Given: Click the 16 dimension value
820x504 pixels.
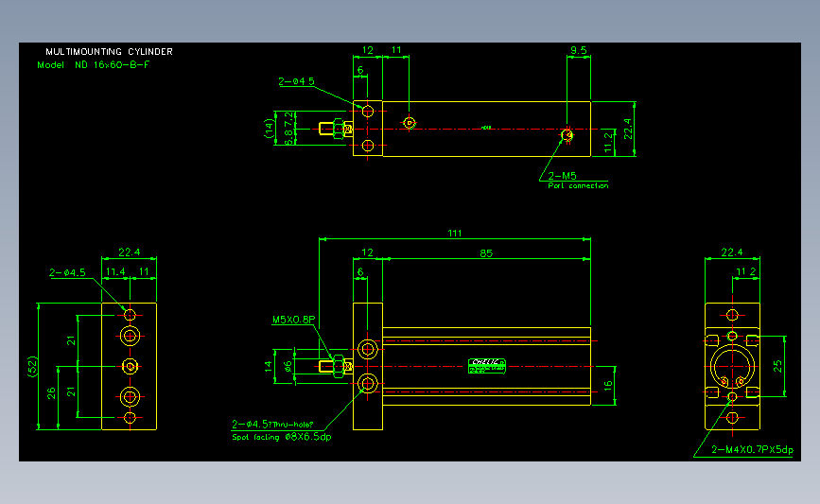Looking at the screenshot, I should pyautogui.click(x=608, y=386).
